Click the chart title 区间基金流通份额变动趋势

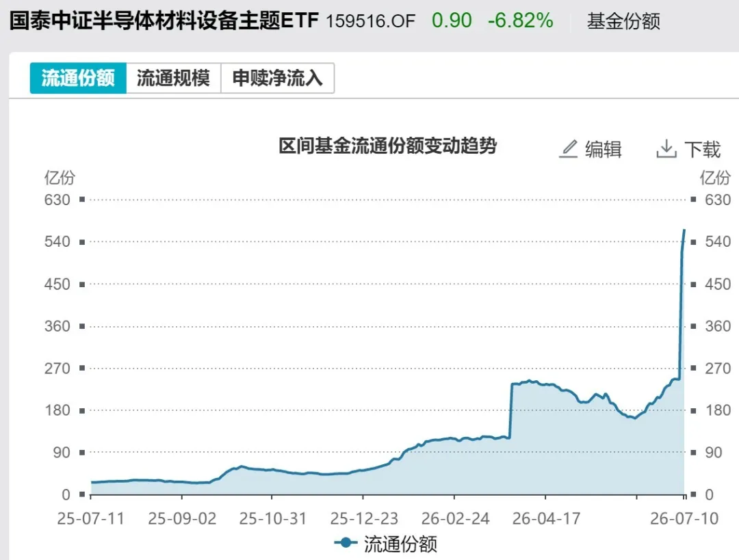pyautogui.click(x=387, y=146)
